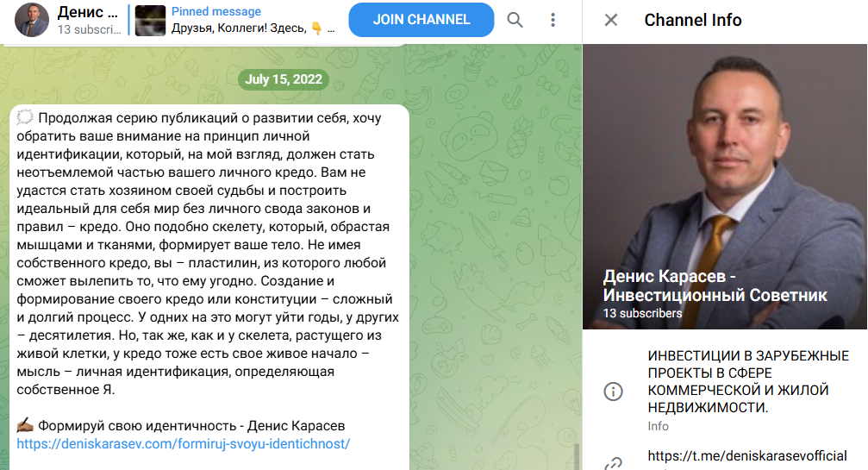Click the truncated channel name in header
868x470 pixels.
[87, 12]
